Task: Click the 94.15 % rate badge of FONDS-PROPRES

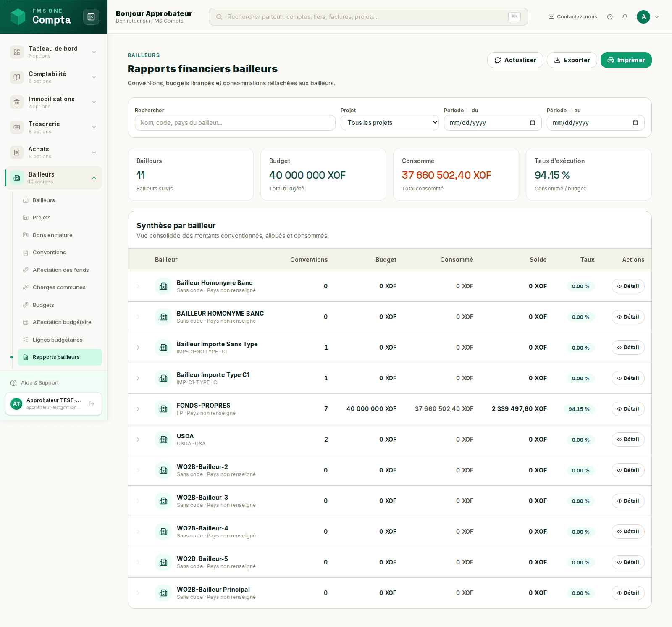Action: 579,409
